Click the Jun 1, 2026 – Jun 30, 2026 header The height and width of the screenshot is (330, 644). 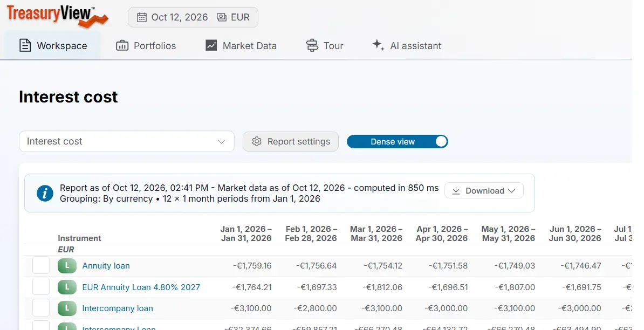coord(575,233)
